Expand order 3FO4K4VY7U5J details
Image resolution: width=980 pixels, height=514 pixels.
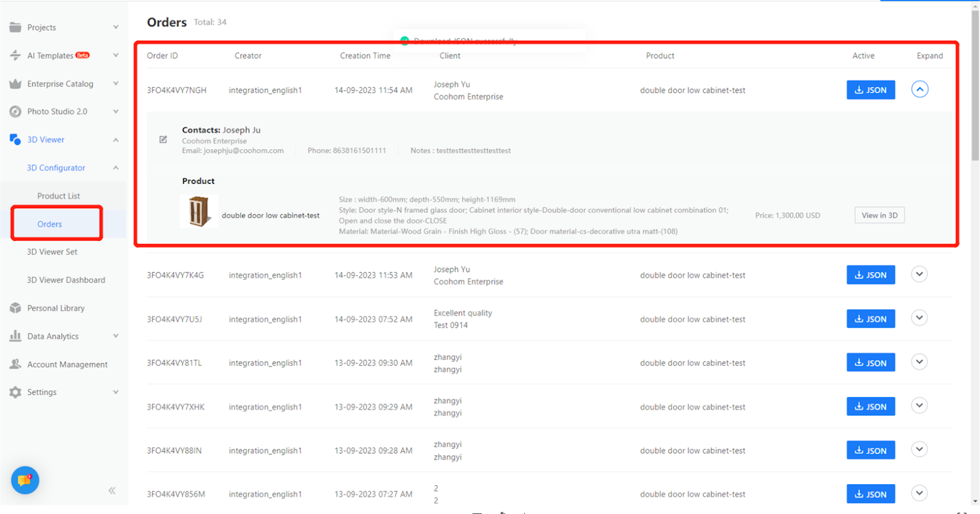click(x=919, y=318)
